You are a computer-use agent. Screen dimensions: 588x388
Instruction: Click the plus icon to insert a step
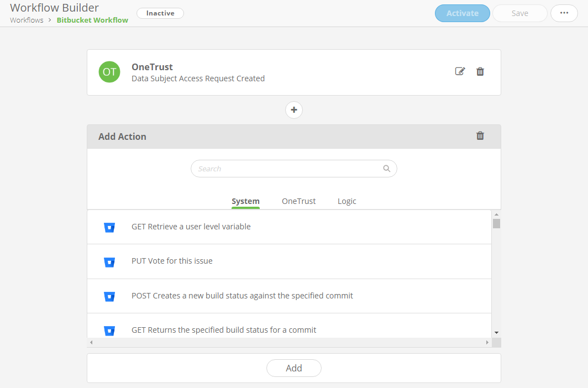pos(293,110)
